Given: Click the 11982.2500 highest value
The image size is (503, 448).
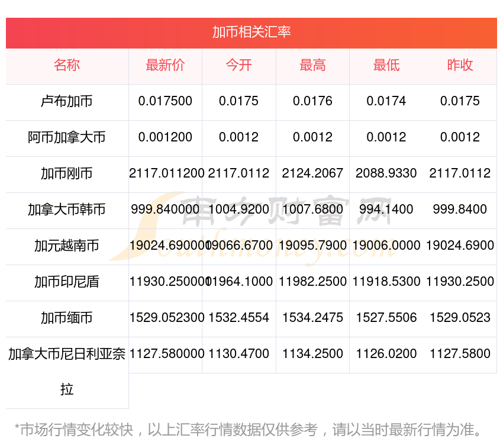Looking at the screenshot, I should (312, 282).
